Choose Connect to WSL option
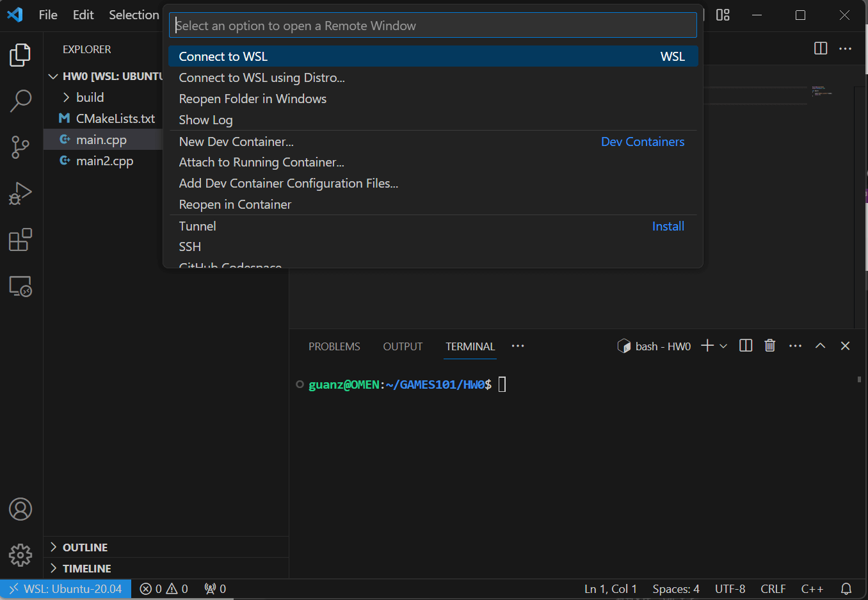Image resolution: width=868 pixels, height=600 pixels. tap(433, 56)
